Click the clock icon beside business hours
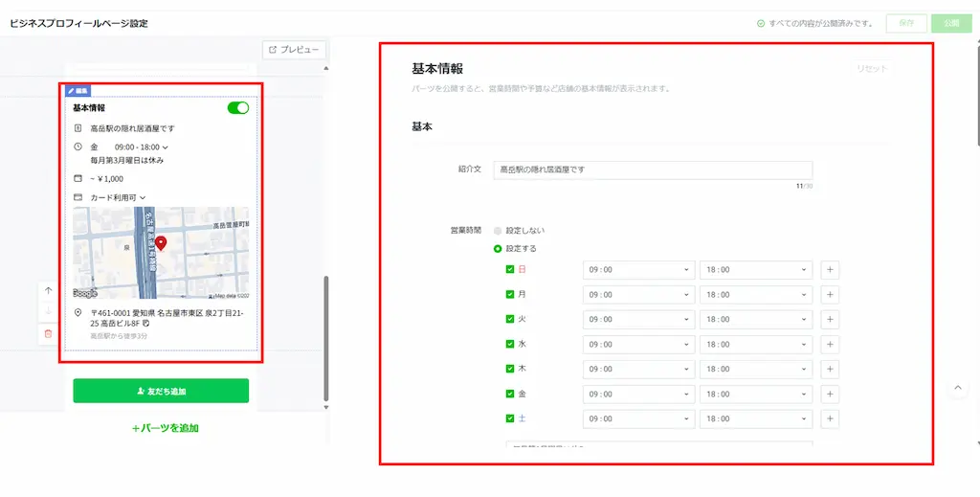 tap(78, 147)
